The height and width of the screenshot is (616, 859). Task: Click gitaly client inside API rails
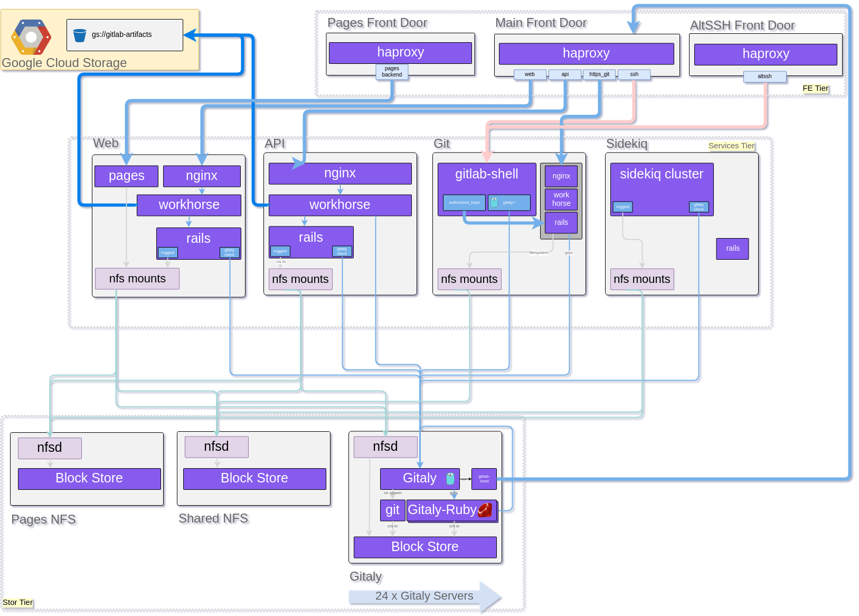tap(342, 251)
